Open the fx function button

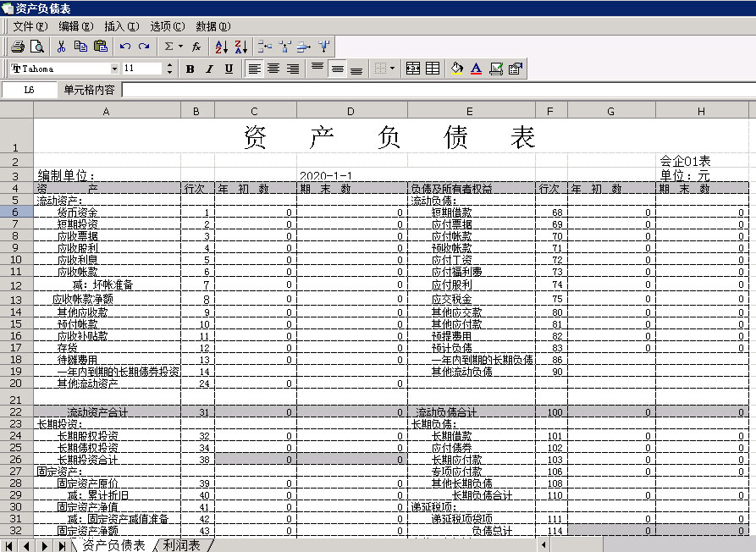196,47
